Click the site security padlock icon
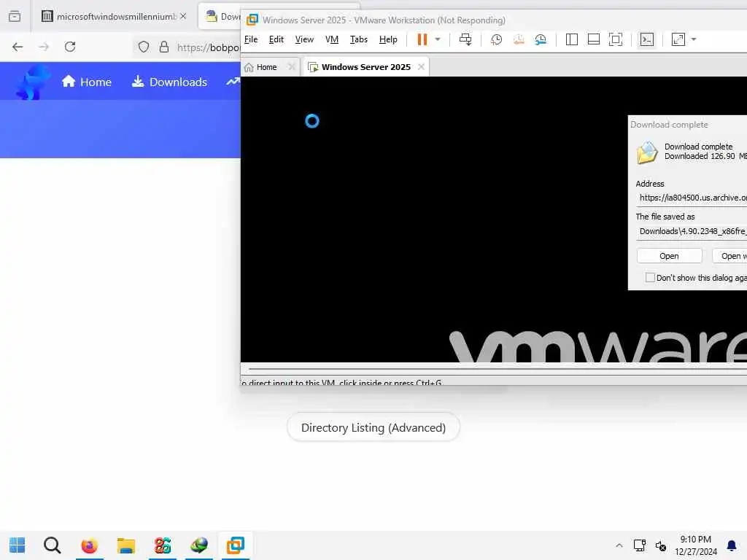The image size is (747, 560). pyautogui.click(x=164, y=47)
